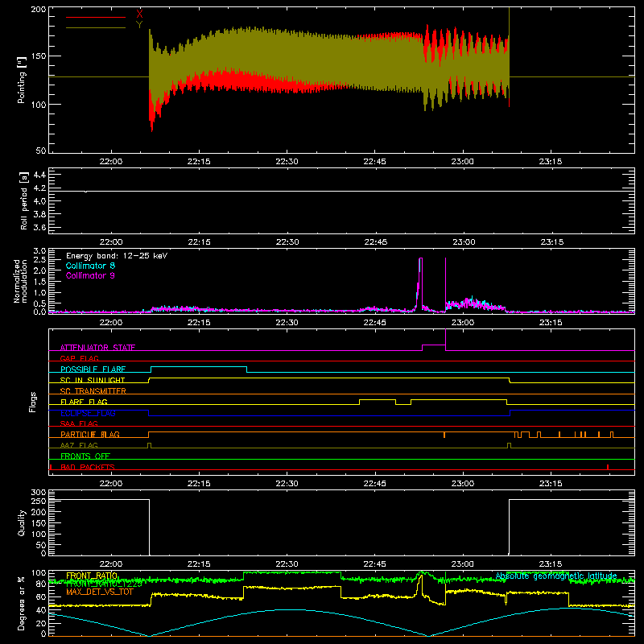Viewport: 644px width, 644px height.
Task: Click the magenta modulation spike near 22:53
Action: tap(420, 283)
